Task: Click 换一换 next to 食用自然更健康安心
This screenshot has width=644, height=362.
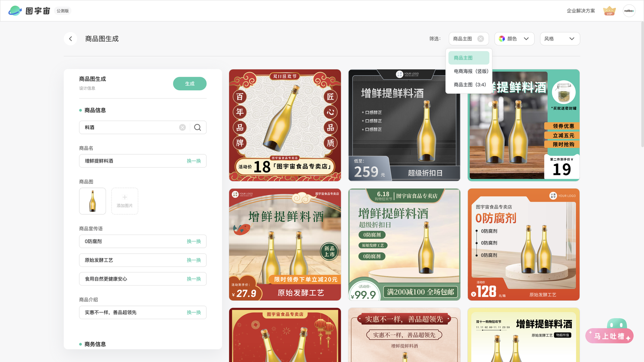Action: [194, 279]
